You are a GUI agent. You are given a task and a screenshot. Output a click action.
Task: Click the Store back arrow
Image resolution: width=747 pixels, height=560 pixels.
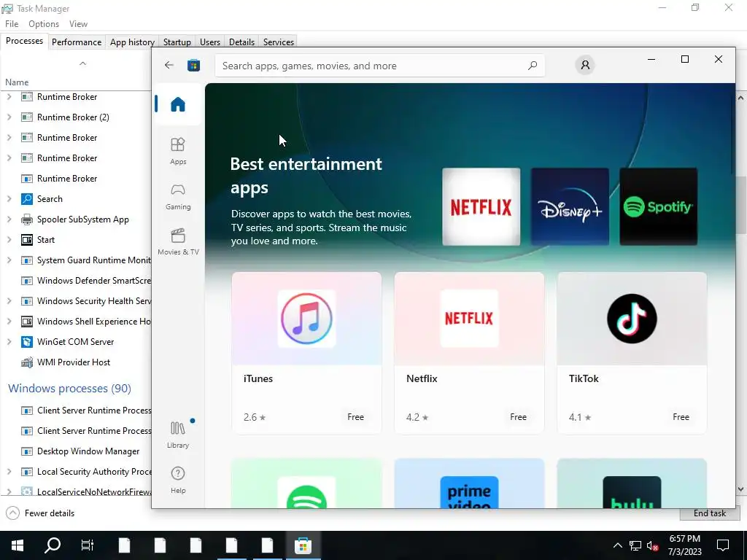169,65
